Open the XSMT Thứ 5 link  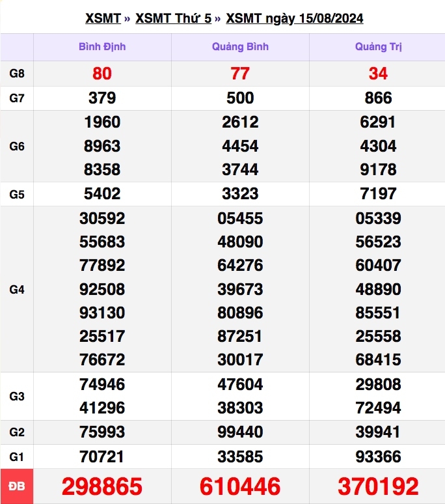[x=173, y=18]
